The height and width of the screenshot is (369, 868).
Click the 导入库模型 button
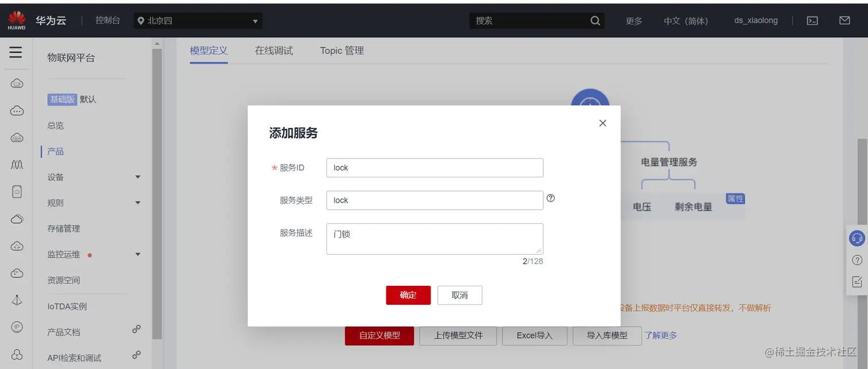coord(607,336)
